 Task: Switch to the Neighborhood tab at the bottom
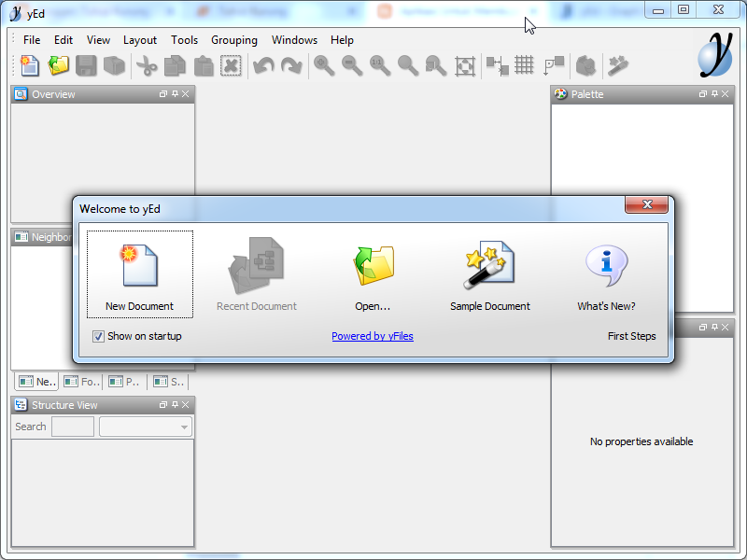pos(35,381)
